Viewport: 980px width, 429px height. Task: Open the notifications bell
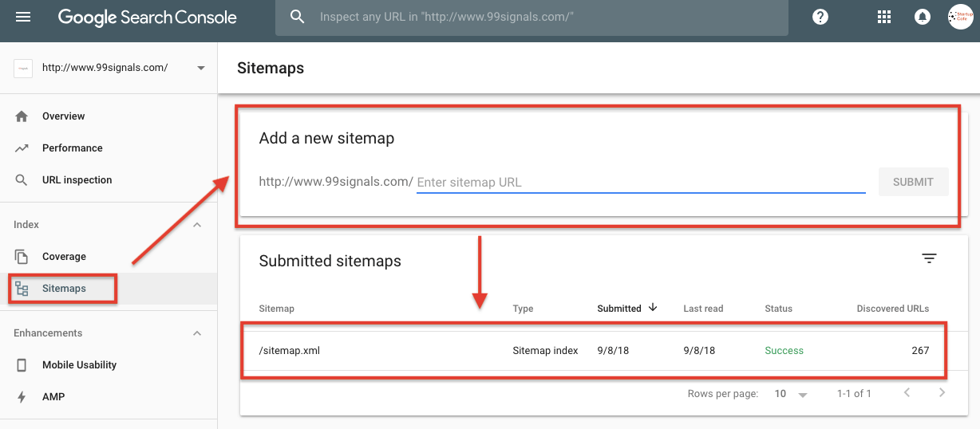point(923,17)
